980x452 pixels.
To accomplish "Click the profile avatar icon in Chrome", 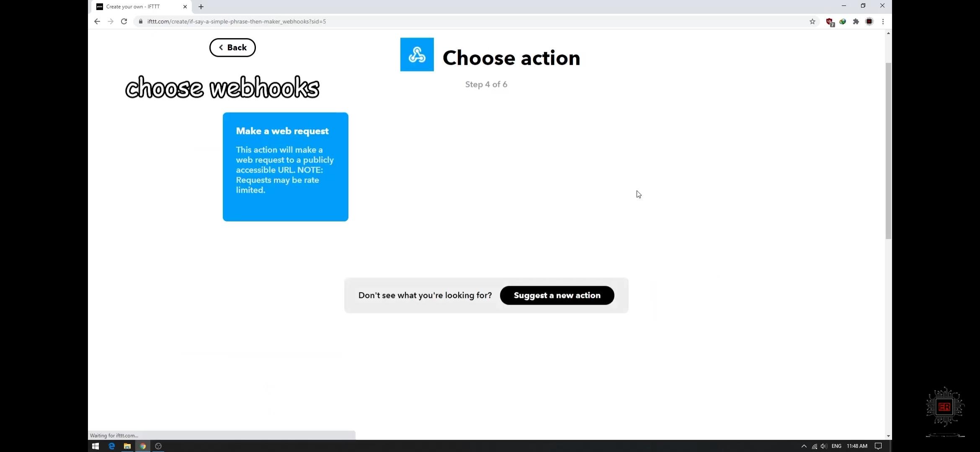I will tap(869, 21).
